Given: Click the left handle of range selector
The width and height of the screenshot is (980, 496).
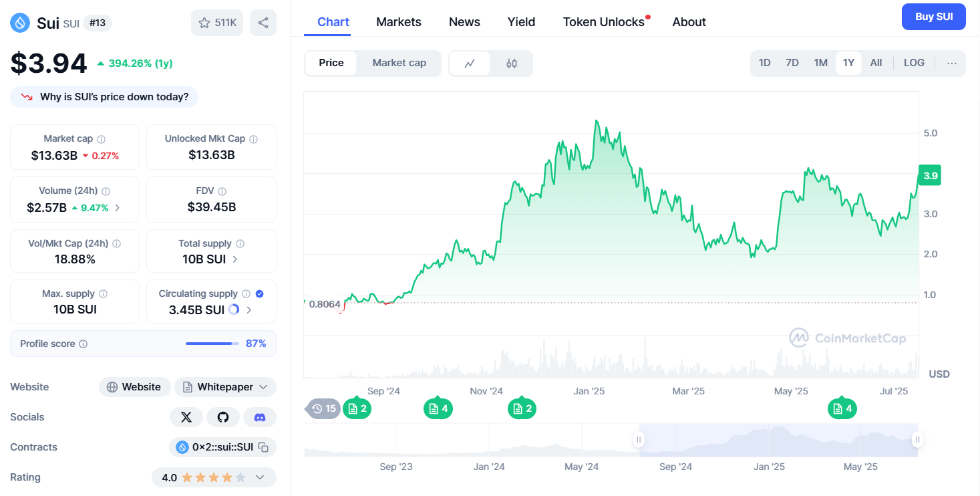Looking at the screenshot, I should point(639,439).
